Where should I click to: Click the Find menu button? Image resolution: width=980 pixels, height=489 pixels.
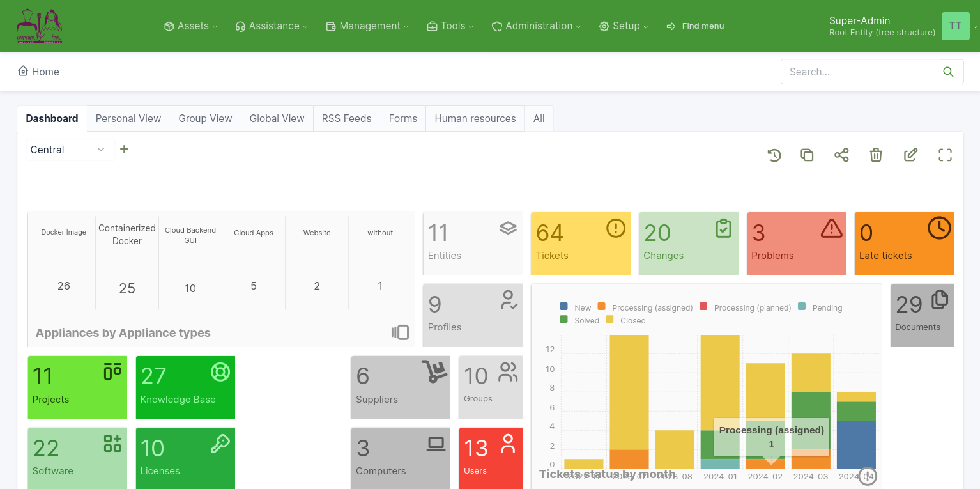coord(696,26)
